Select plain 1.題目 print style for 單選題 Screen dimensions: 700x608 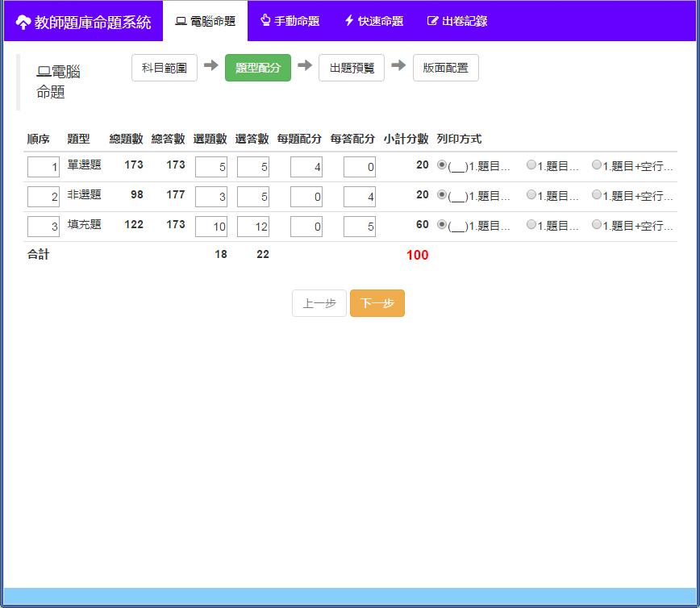click(531, 164)
